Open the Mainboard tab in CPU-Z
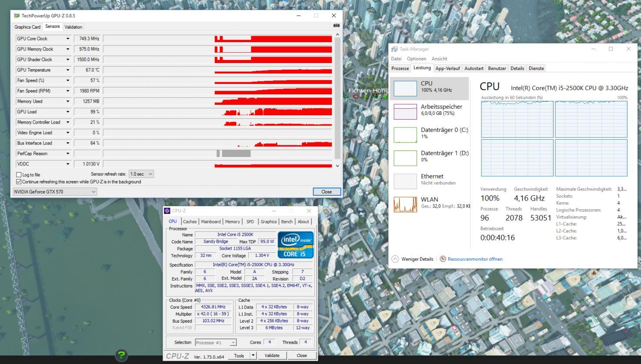This screenshot has height=364, width=641. pyautogui.click(x=211, y=222)
